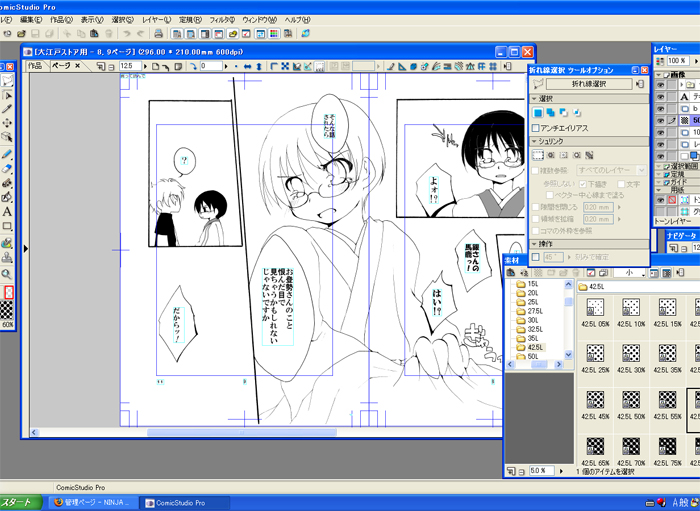
Task: Toggle the 刻みで確定 checkbox under 操作
Action: [x=536, y=257]
